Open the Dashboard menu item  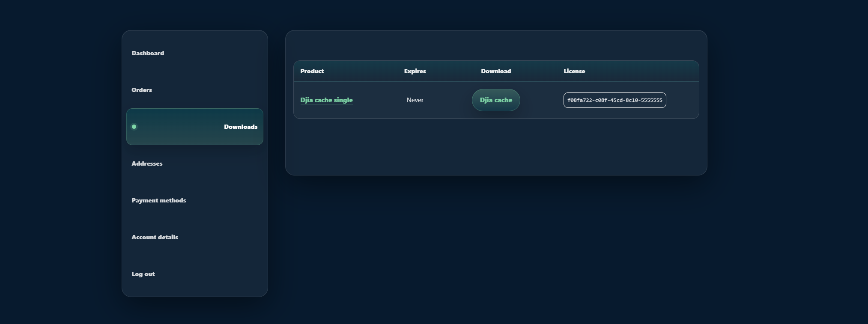148,53
